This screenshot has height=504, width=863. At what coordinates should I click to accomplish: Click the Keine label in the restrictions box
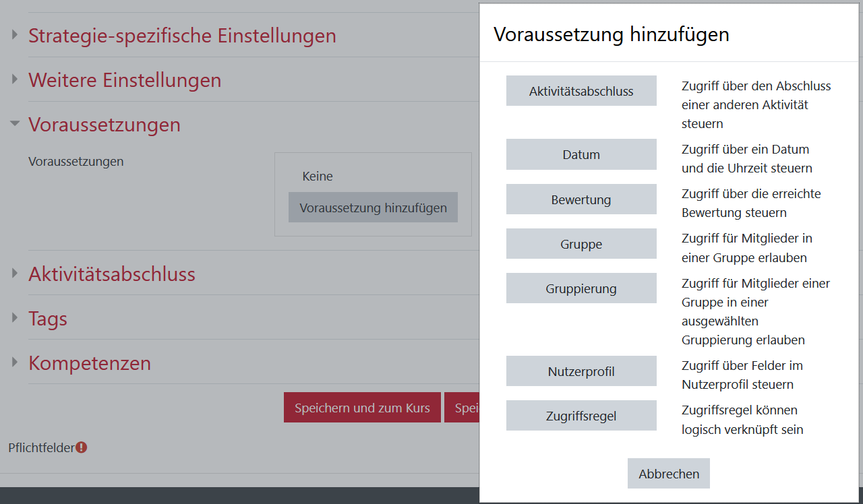tap(317, 176)
